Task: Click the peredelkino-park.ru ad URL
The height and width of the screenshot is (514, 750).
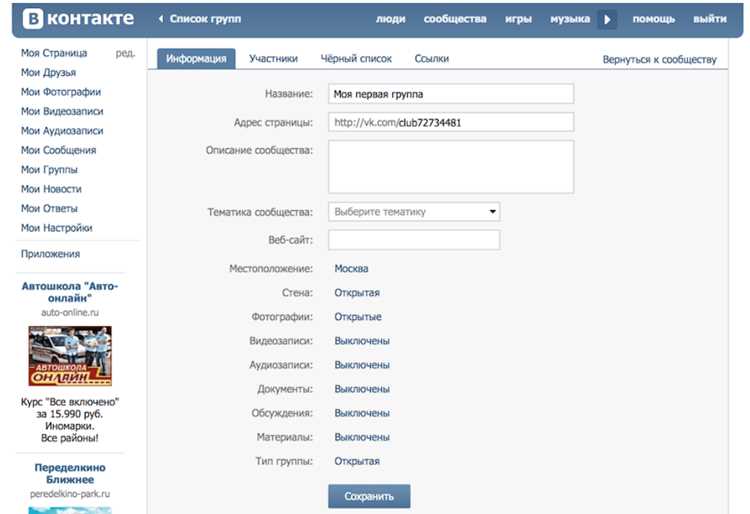Action: click(70, 494)
